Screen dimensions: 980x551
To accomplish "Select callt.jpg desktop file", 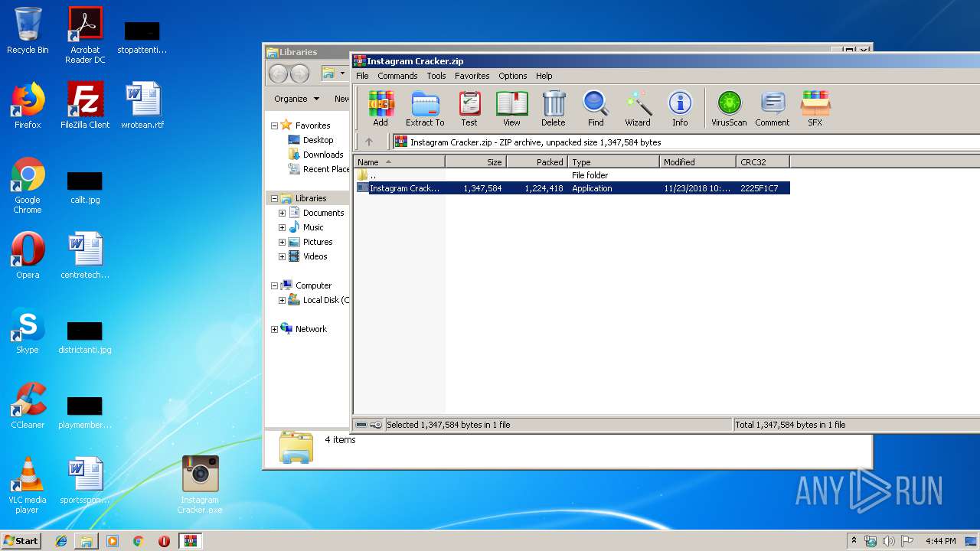I will (x=85, y=187).
